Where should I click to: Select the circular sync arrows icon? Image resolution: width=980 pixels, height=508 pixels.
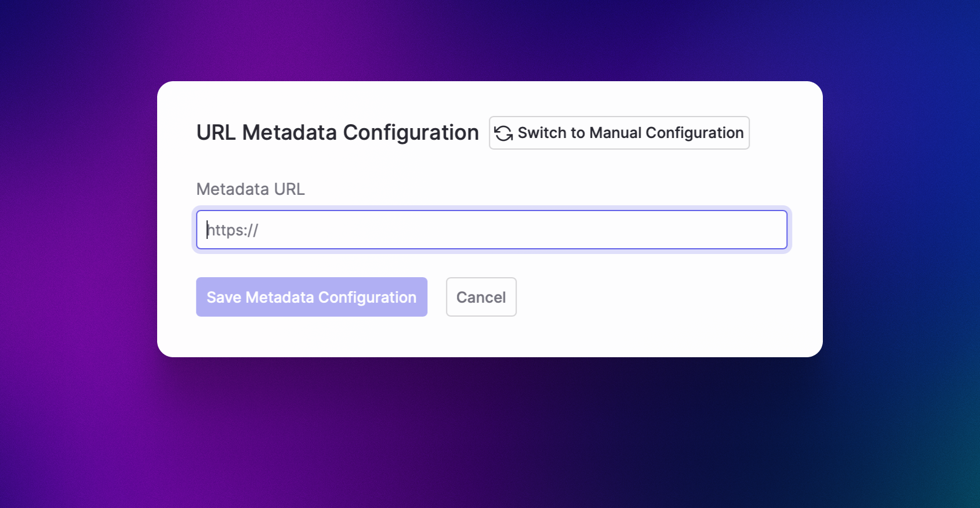(503, 133)
